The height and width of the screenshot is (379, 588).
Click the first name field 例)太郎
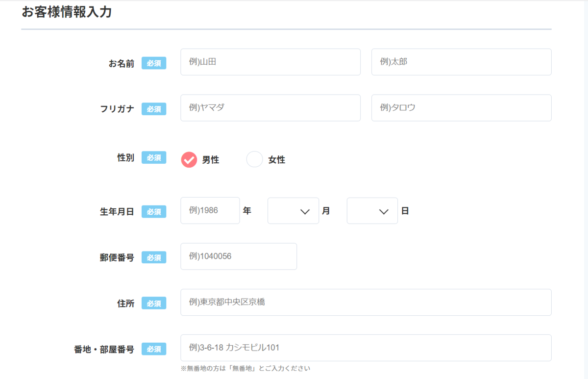pyautogui.click(x=462, y=62)
